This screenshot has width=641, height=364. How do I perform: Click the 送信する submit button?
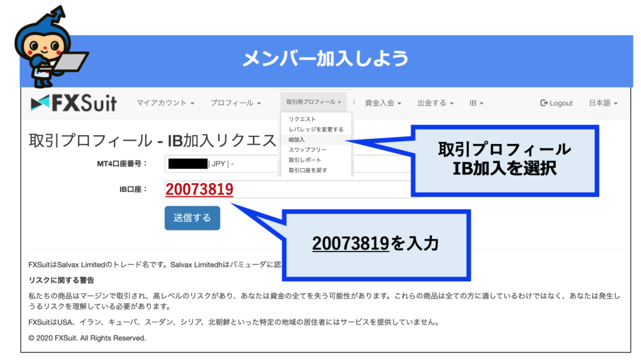[192, 218]
